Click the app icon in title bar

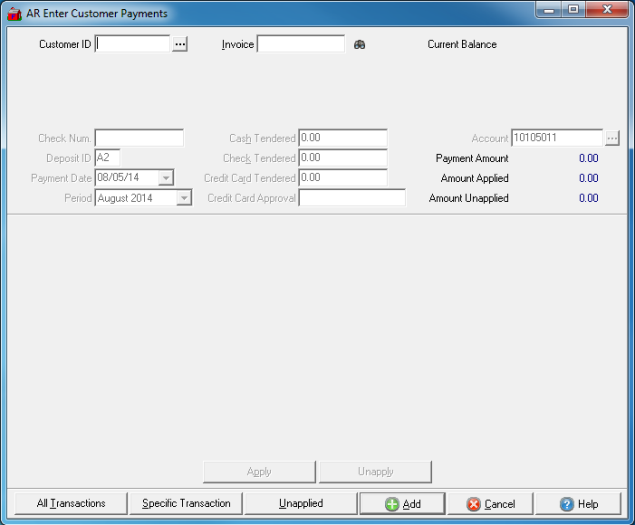[14, 14]
